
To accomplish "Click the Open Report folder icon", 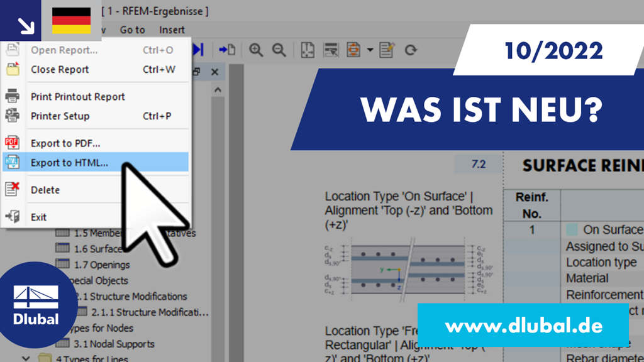I will [13, 50].
